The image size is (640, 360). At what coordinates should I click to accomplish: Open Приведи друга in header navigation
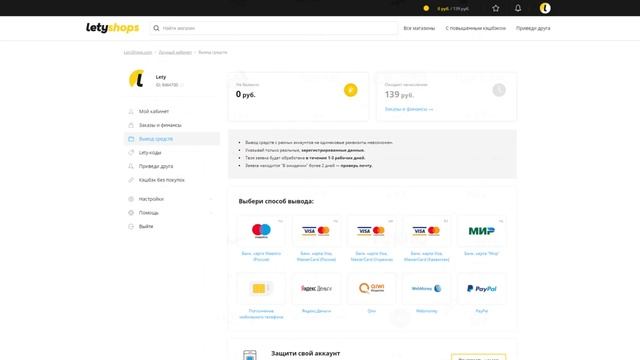[x=533, y=28]
